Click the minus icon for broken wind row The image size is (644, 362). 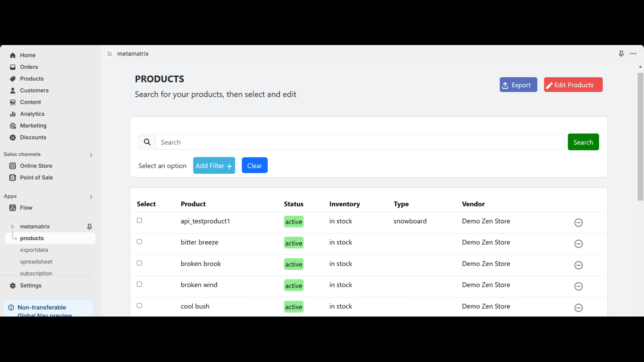tap(578, 286)
